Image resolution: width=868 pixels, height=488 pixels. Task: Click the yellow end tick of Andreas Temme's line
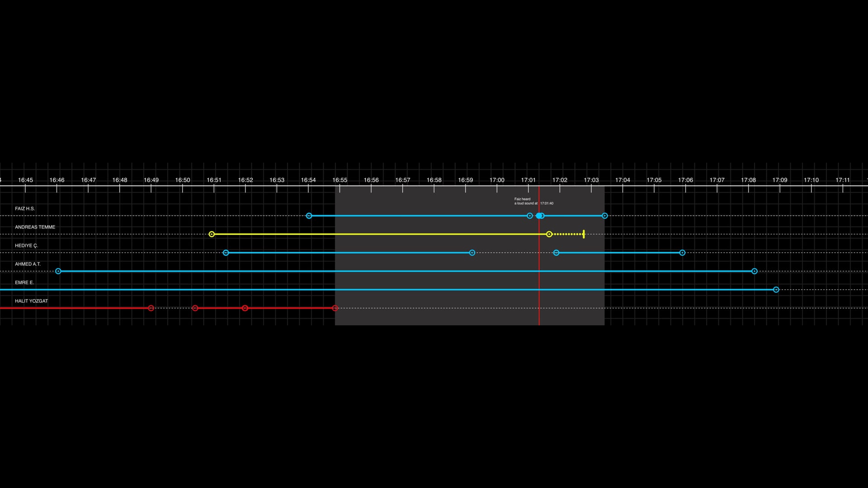[x=584, y=234]
